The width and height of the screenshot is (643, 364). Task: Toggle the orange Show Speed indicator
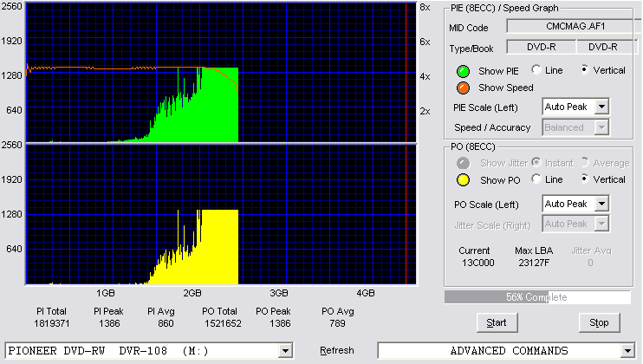click(463, 88)
